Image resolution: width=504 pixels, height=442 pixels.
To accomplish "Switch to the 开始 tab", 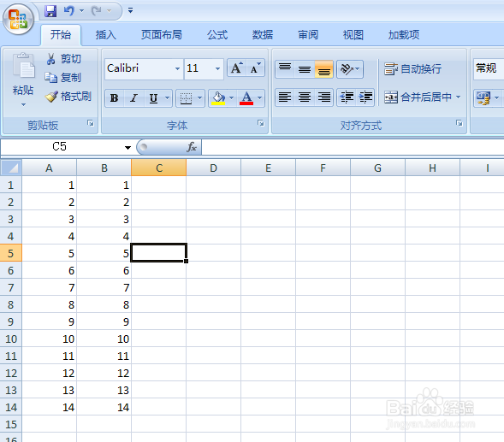I will click(x=61, y=35).
